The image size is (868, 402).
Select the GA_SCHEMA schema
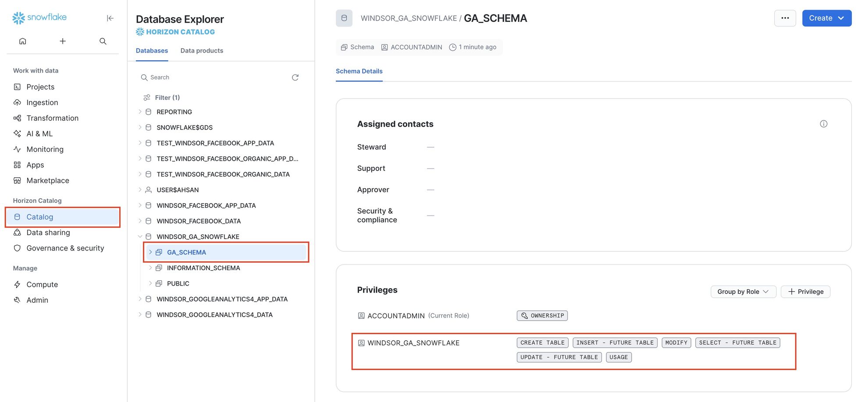[186, 252]
